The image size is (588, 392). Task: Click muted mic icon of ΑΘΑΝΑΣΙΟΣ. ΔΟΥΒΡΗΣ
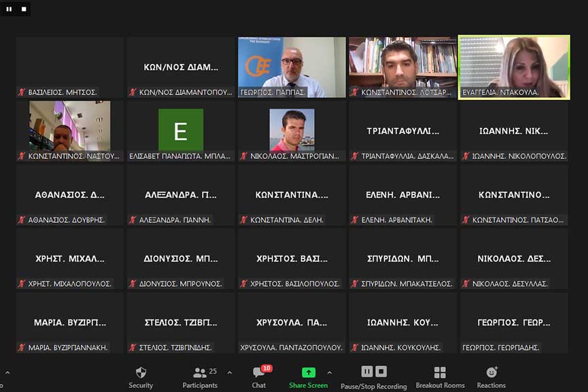21,219
